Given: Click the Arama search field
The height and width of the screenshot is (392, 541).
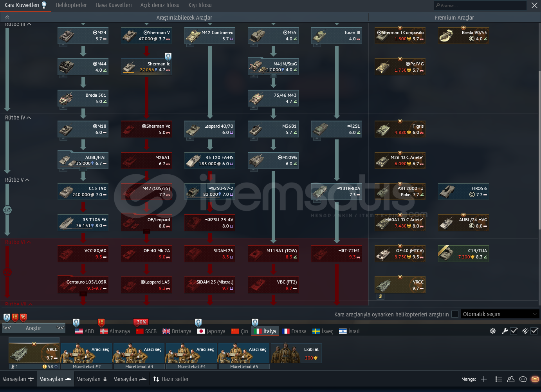Looking at the screenshot, I should (x=481, y=5).
